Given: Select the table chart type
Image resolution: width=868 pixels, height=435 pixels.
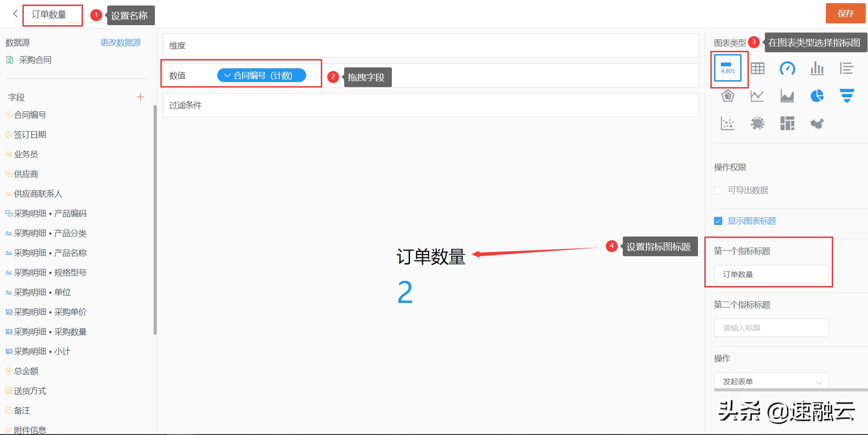Looking at the screenshot, I should (x=758, y=68).
